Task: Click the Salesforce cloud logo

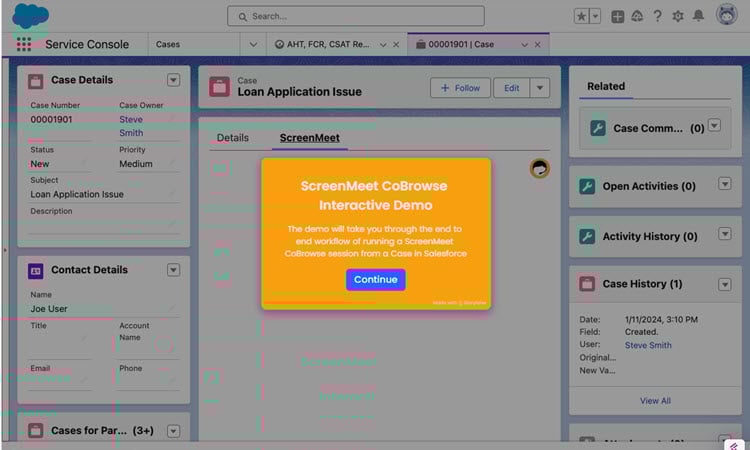Action: [30, 15]
